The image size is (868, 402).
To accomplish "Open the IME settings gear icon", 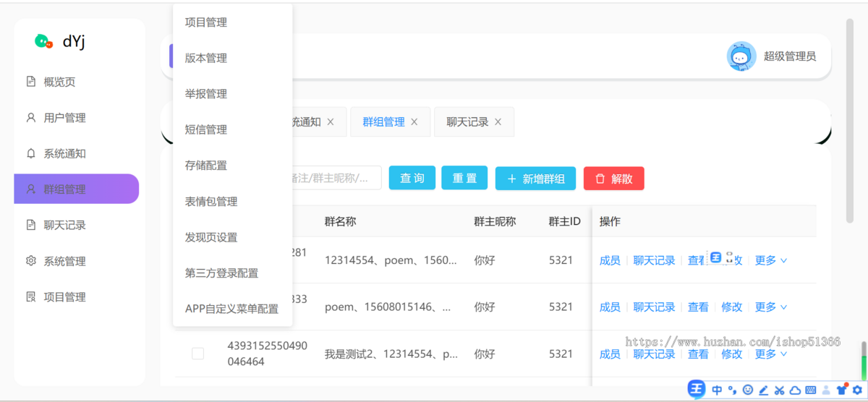I will pyautogui.click(x=857, y=390).
